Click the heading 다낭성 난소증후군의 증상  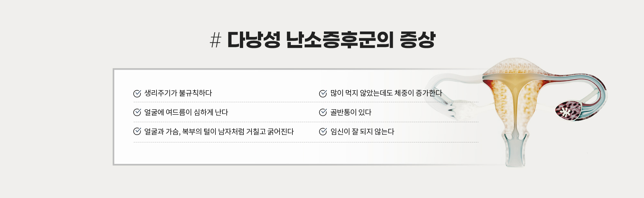coord(331,40)
